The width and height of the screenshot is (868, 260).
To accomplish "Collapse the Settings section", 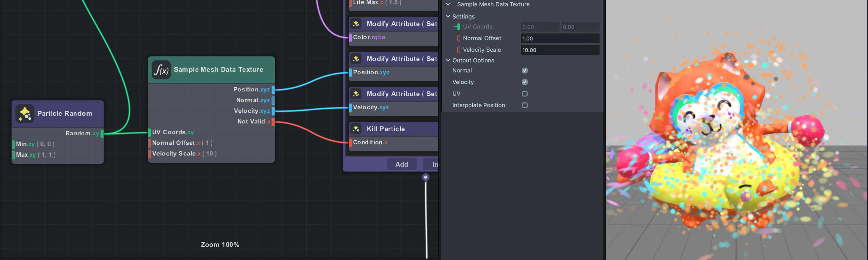I will 448,17.
